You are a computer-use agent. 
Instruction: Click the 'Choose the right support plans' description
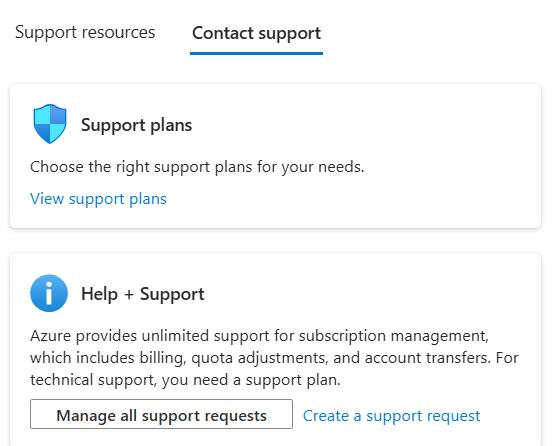[x=197, y=167]
